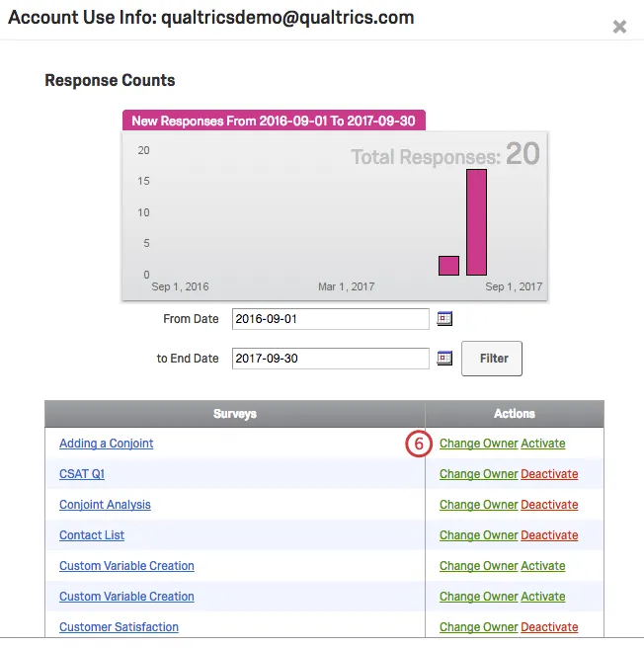Open the Customer Satisfaction survey link
Image resolution: width=644 pixels, height=648 pixels.
coord(119,627)
